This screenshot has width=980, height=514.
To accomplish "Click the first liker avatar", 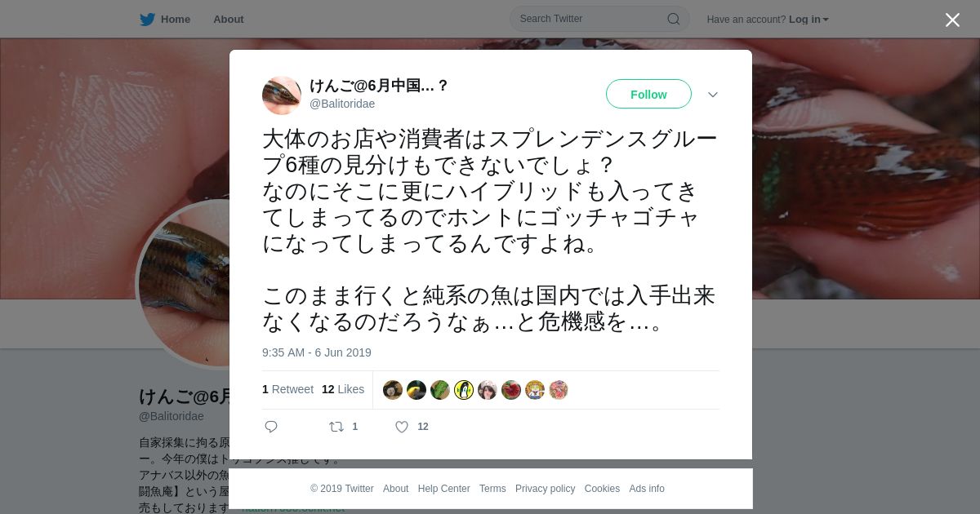I will (393, 390).
